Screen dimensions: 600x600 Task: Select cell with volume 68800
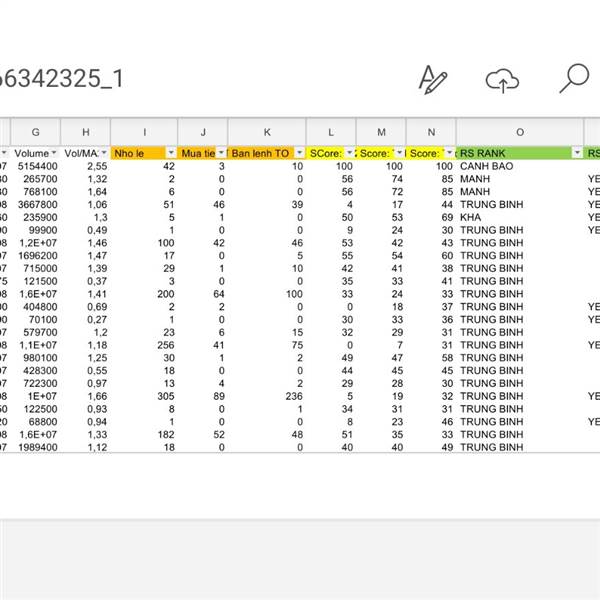(x=36, y=422)
